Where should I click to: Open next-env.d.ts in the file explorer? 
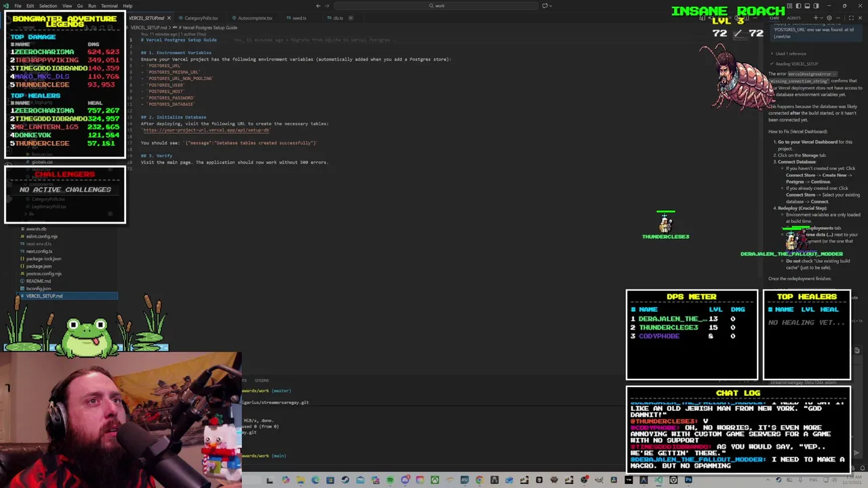click(39, 244)
